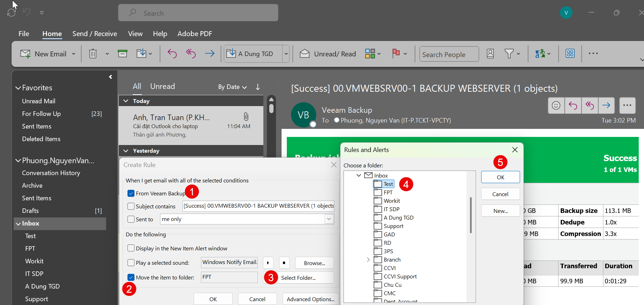Click the Forward arrow in ribbon
The height and width of the screenshot is (305, 644).
click(209, 54)
